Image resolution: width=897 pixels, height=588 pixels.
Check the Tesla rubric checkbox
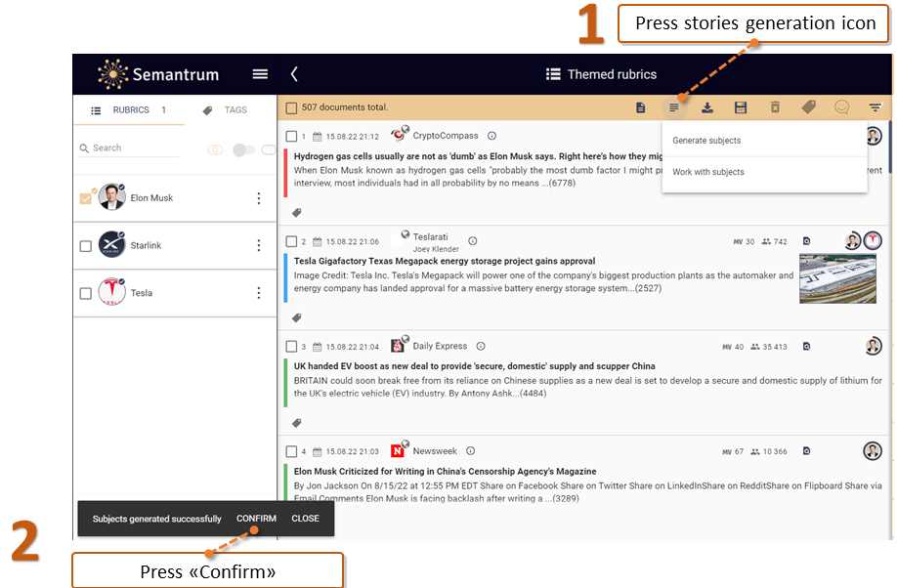point(86,293)
